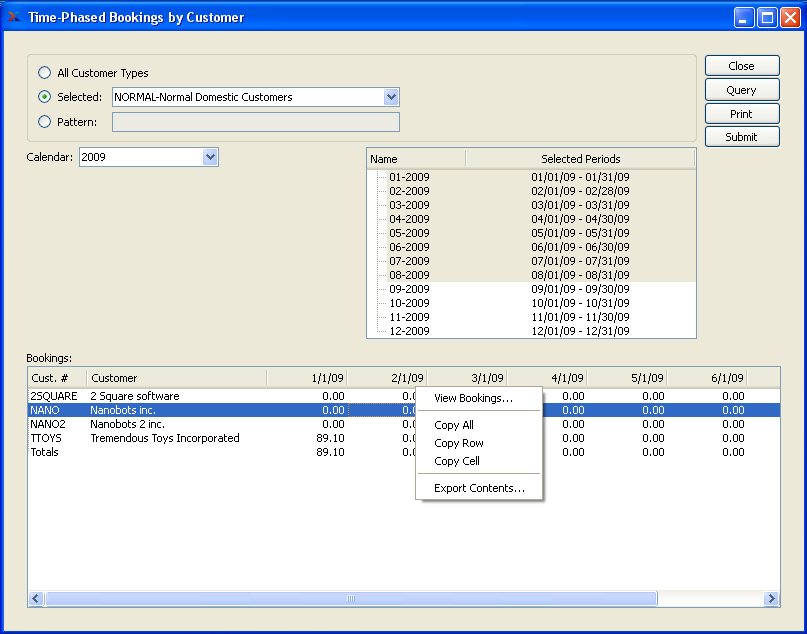The height and width of the screenshot is (634, 807).
Task: Choose Export Contents from the context menu
Action: click(x=479, y=488)
